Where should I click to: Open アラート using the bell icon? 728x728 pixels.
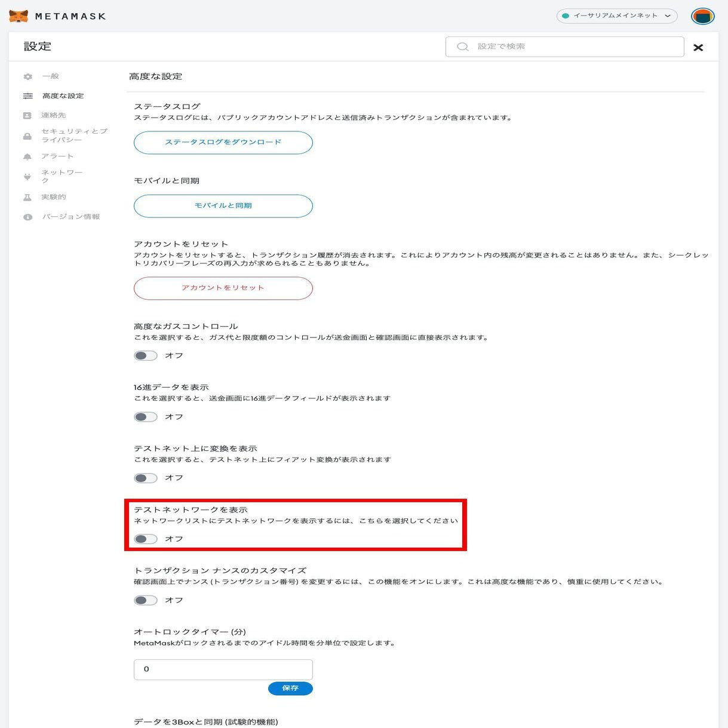point(27,156)
